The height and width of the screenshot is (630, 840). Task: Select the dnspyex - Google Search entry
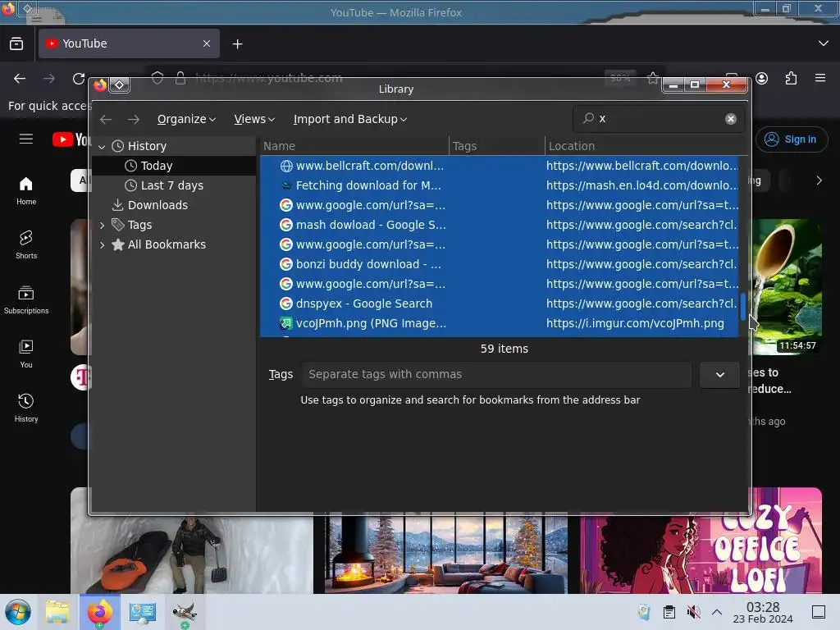pos(500,304)
